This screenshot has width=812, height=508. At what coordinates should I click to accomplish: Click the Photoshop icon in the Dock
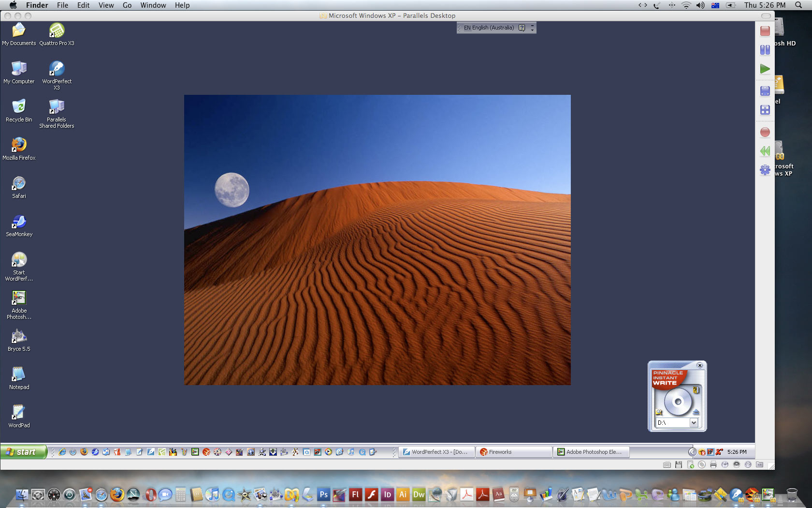click(x=323, y=494)
